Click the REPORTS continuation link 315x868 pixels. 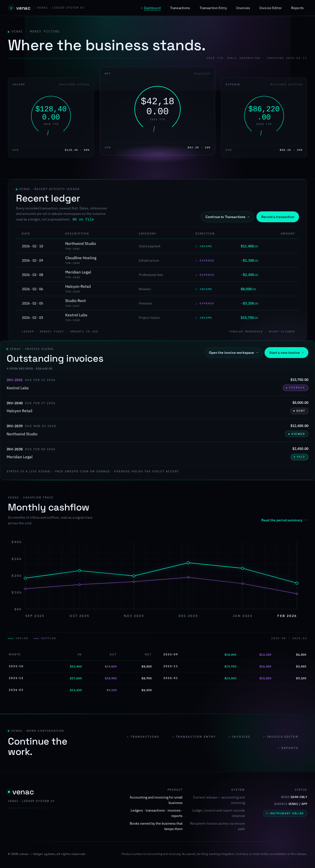(x=288, y=748)
